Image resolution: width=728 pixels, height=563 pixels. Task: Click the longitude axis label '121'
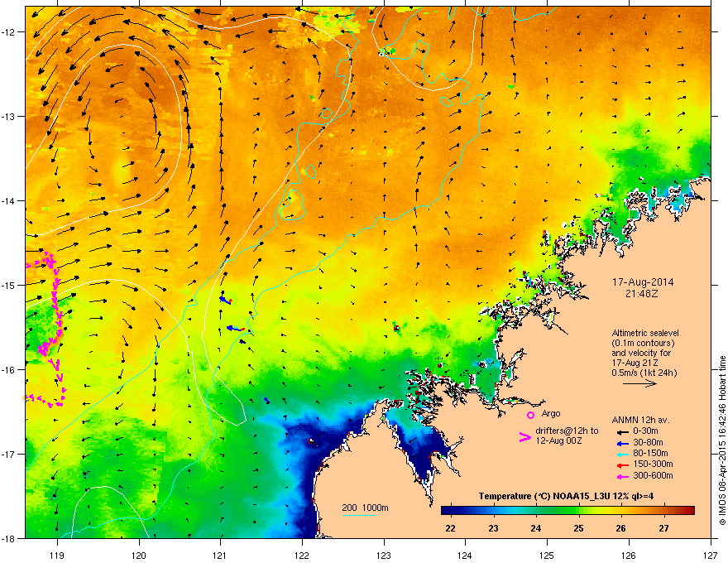coord(220,555)
